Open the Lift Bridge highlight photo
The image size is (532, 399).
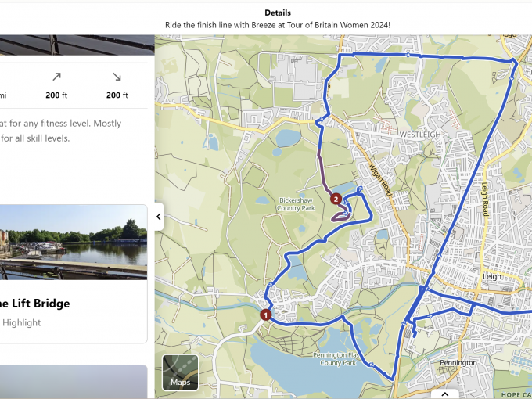(x=73, y=243)
